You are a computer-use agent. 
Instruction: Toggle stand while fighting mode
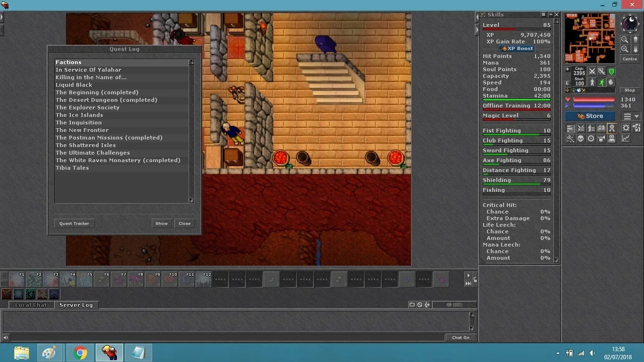(x=592, y=82)
